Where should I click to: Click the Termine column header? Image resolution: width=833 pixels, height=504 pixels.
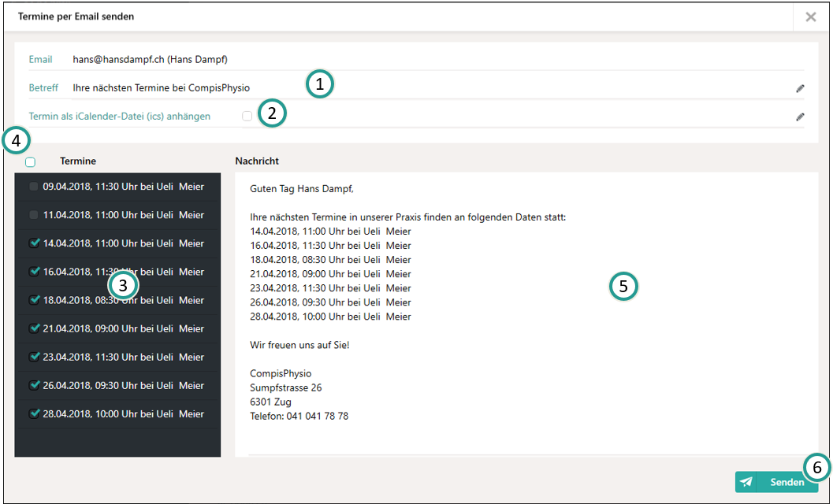tap(78, 161)
